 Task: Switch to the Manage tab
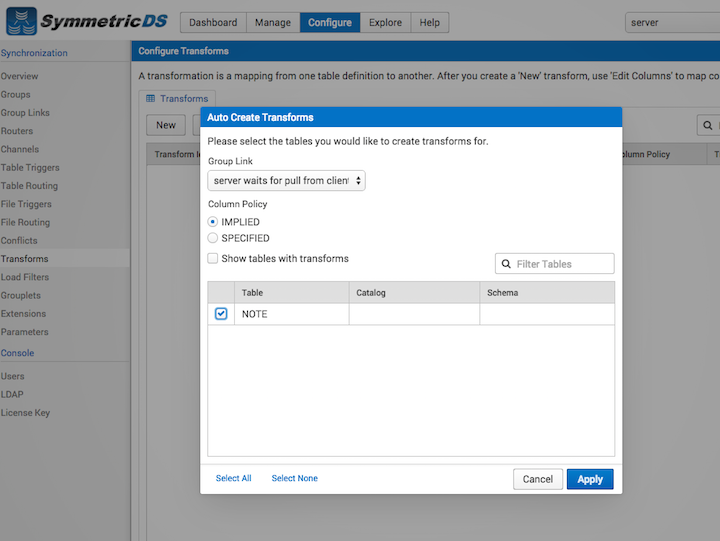[x=273, y=23]
